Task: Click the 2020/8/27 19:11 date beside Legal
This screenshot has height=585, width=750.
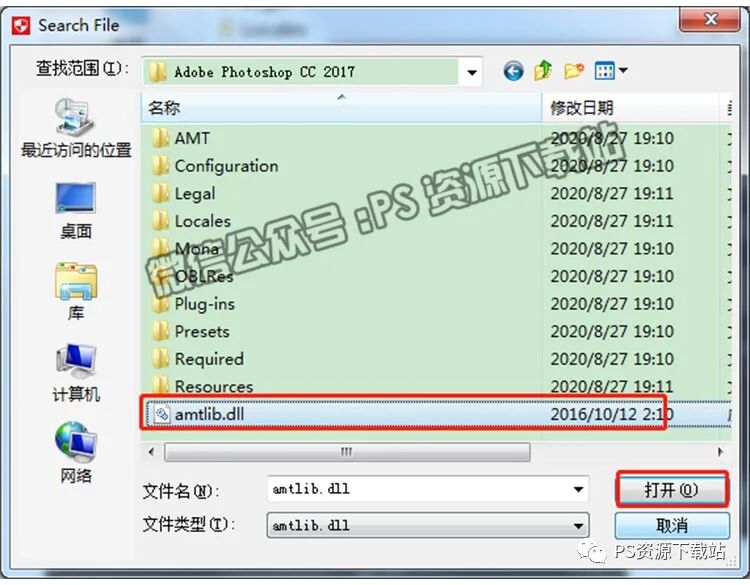Action: click(x=612, y=194)
